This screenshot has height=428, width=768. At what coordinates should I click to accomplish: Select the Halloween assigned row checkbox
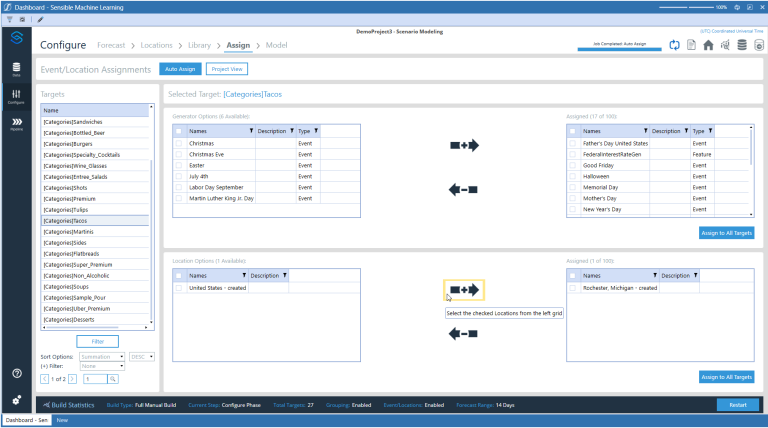(x=573, y=176)
